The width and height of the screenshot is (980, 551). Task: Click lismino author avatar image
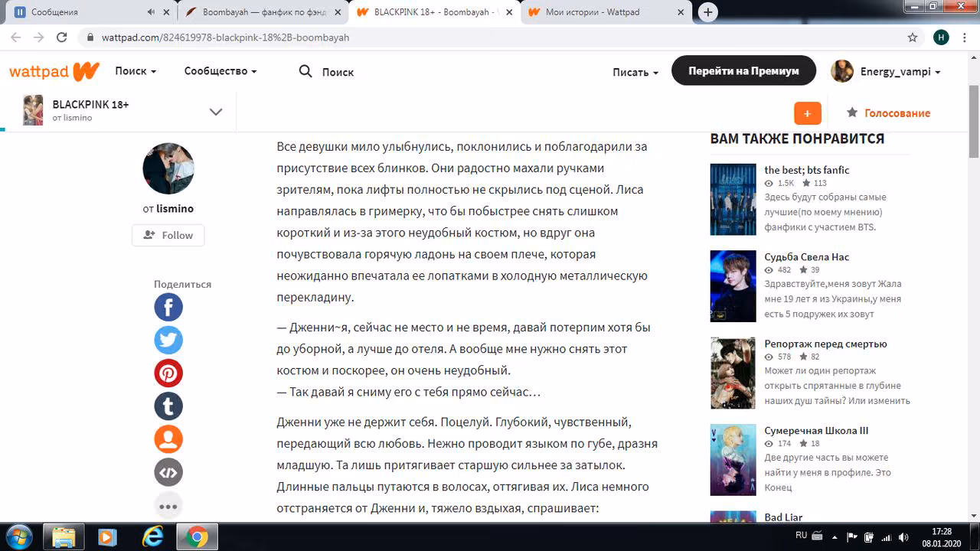tap(168, 168)
